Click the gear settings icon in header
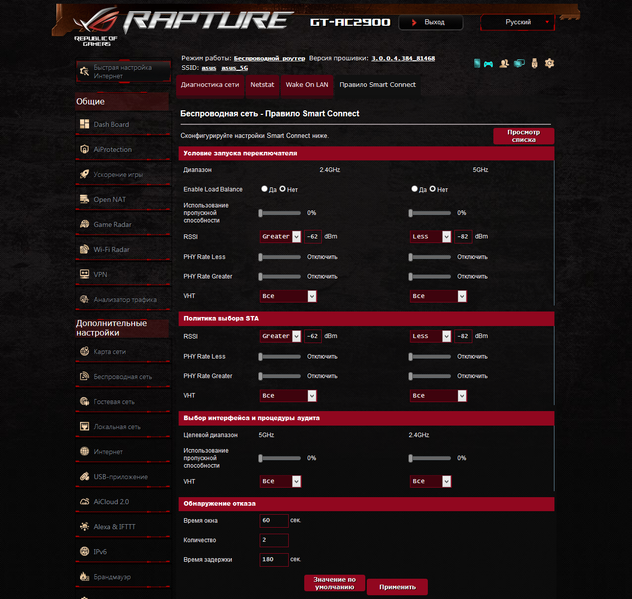The height and width of the screenshot is (599, 632). coord(549,63)
